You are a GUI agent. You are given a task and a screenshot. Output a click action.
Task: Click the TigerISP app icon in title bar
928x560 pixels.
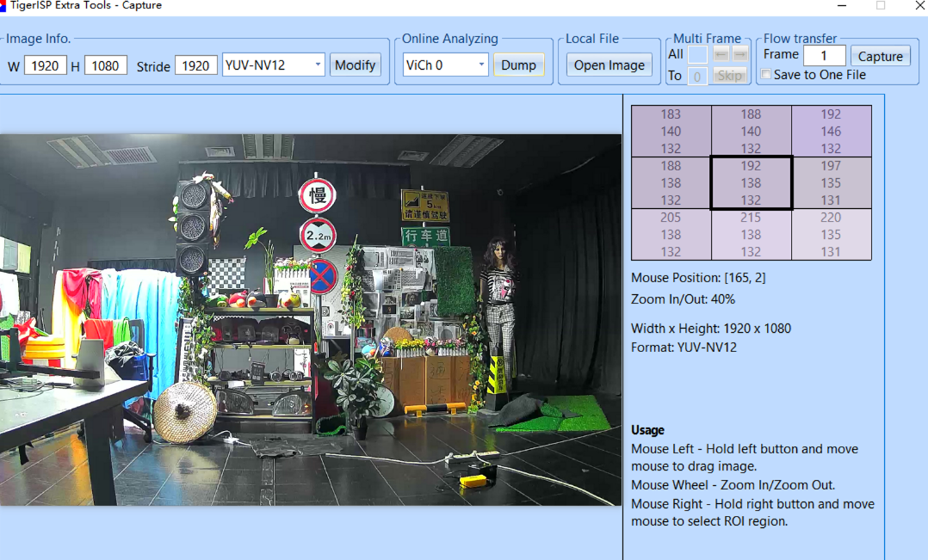click(x=3, y=5)
